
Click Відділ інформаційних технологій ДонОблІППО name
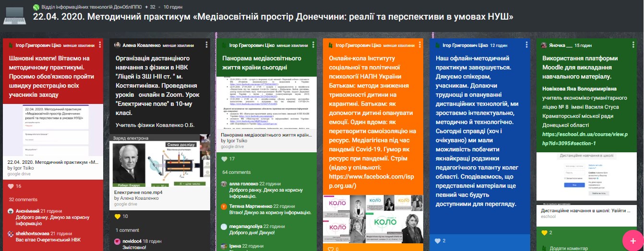pos(91,7)
